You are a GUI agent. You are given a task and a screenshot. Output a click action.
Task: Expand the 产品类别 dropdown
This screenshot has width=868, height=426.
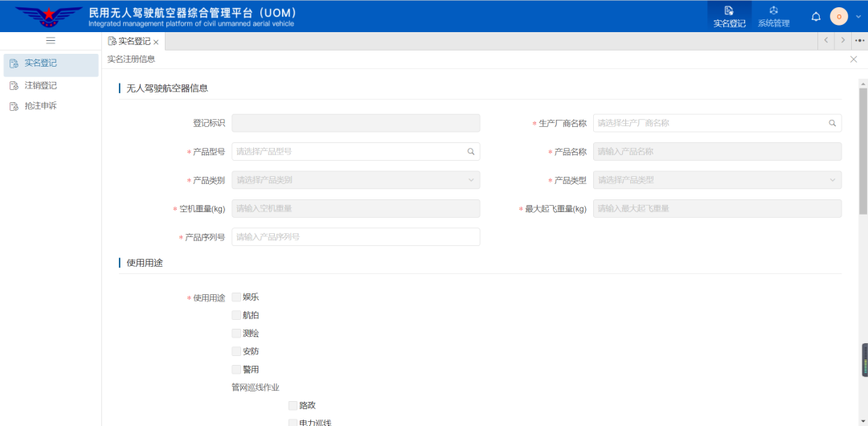pyautogui.click(x=355, y=180)
